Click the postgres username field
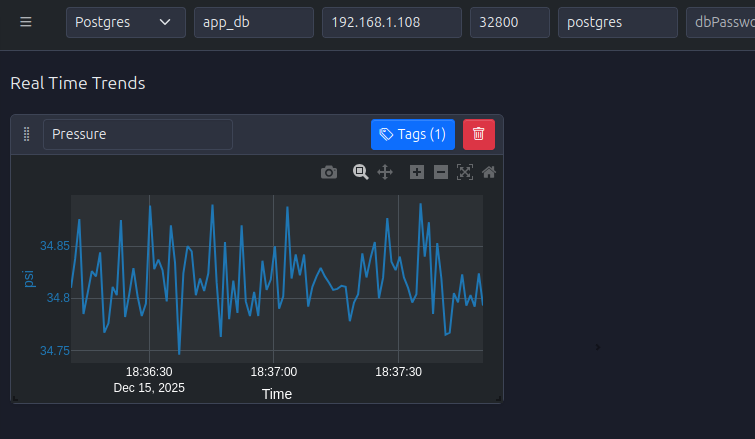The image size is (755, 439). (617, 22)
